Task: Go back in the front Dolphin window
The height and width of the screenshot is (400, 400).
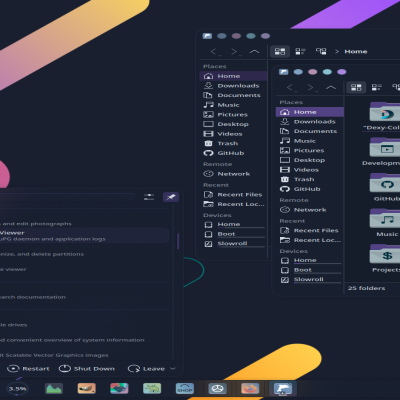Action: tap(291, 88)
